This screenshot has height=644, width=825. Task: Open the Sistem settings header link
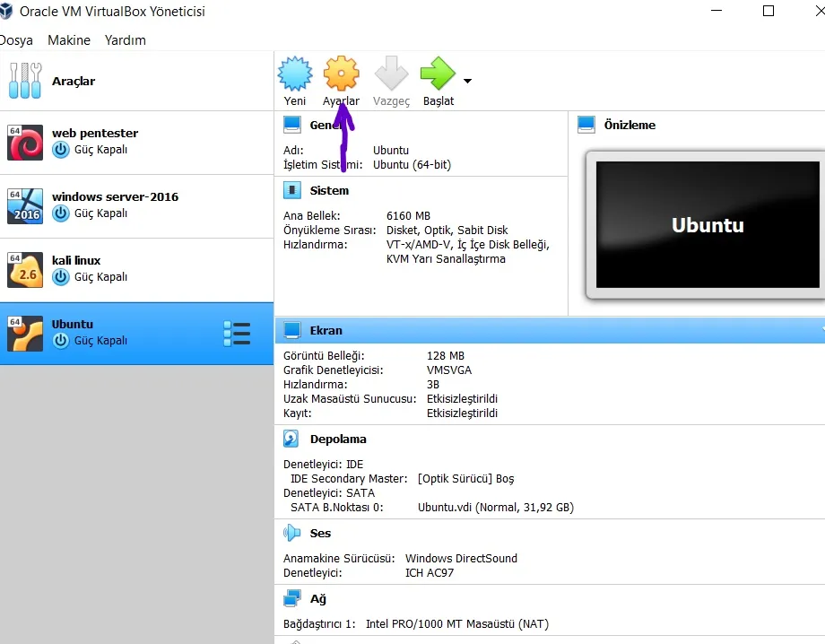(329, 190)
